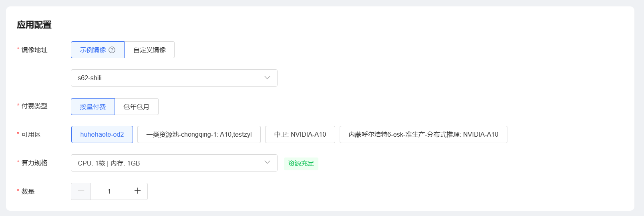Choose 按量付费 billing type
This screenshot has height=216, width=644.
(93, 107)
